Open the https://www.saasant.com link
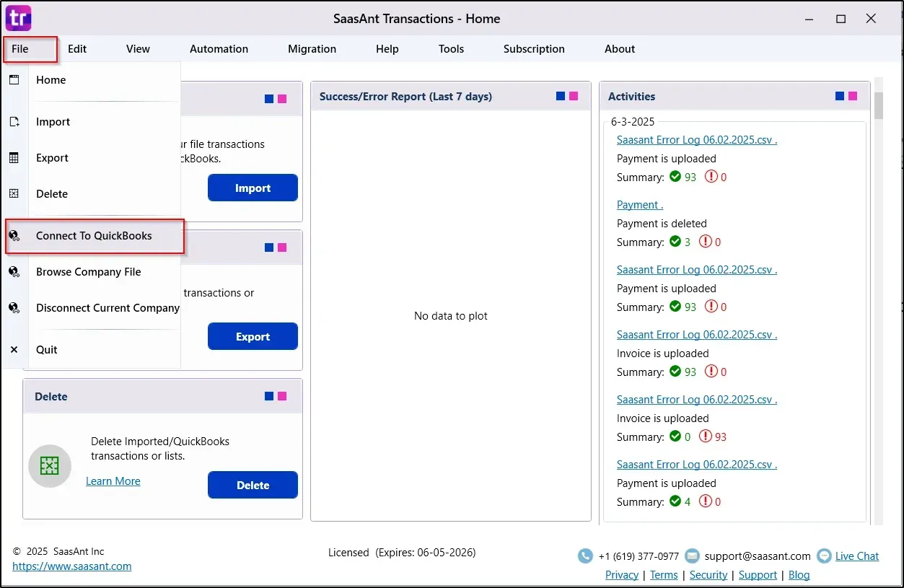904x588 pixels. [72, 566]
